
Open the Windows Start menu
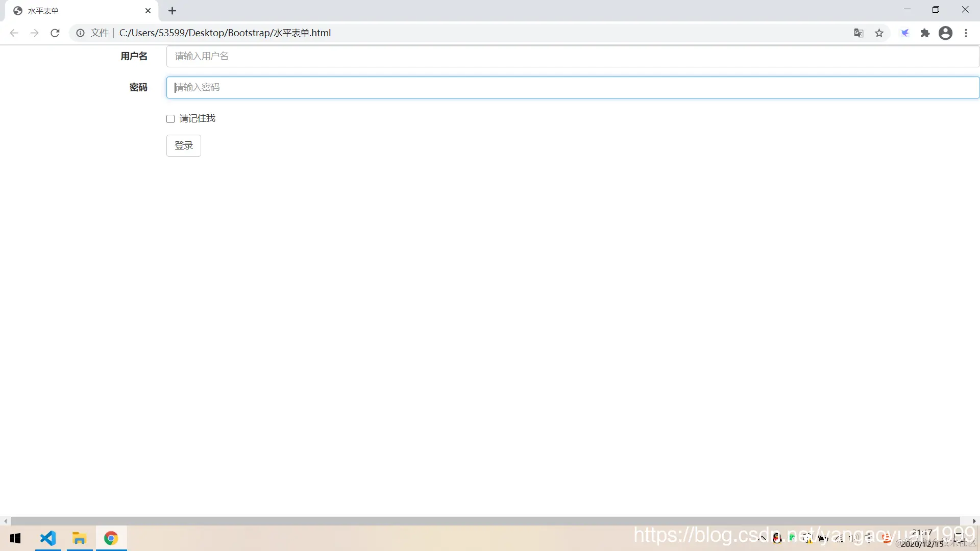[15, 538]
